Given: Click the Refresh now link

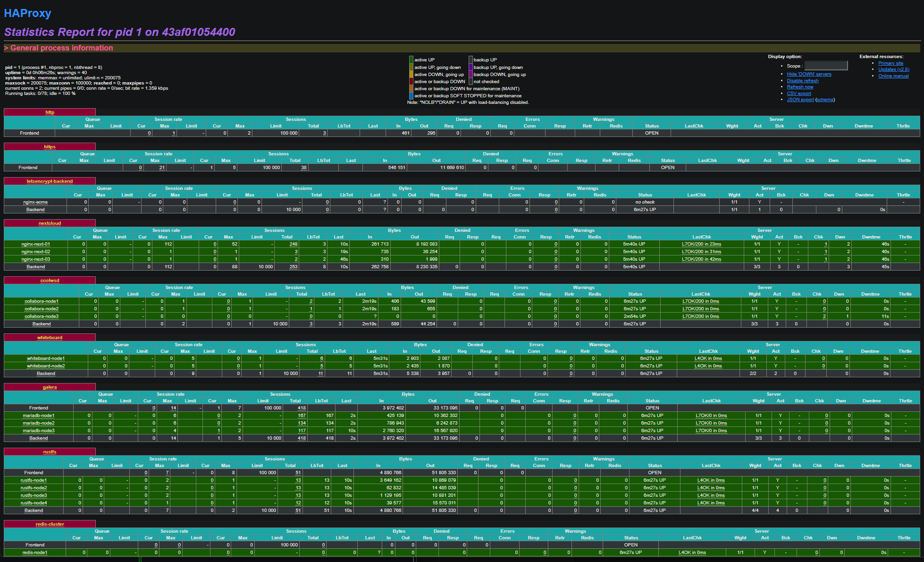Looking at the screenshot, I should coord(800,87).
